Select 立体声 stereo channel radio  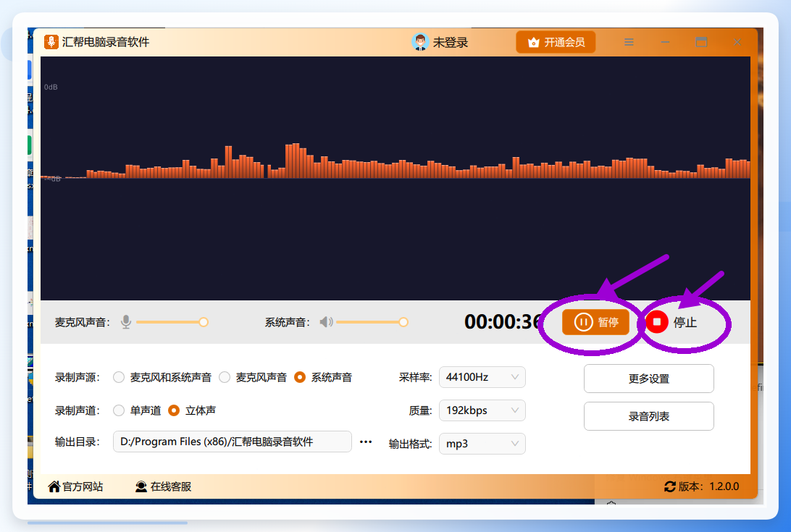click(174, 410)
